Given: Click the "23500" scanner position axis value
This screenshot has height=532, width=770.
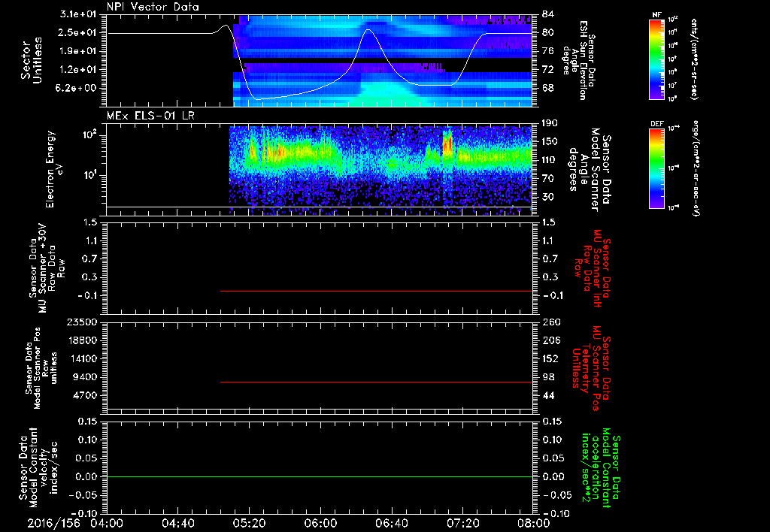Looking at the screenshot, I should click(81, 322).
